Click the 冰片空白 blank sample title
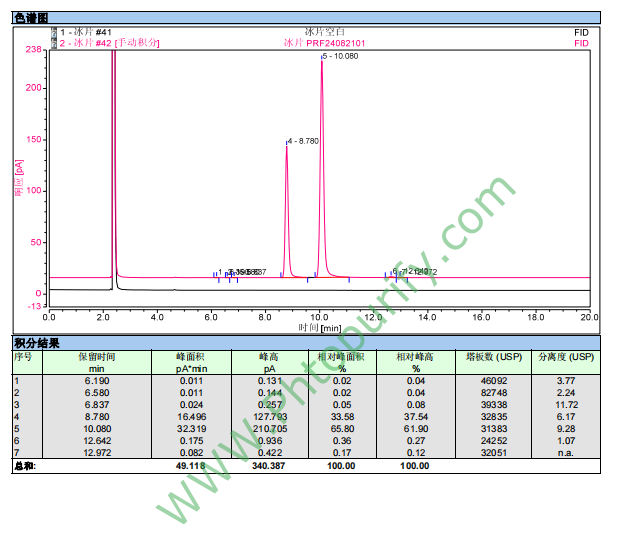 [x=323, y=32]
